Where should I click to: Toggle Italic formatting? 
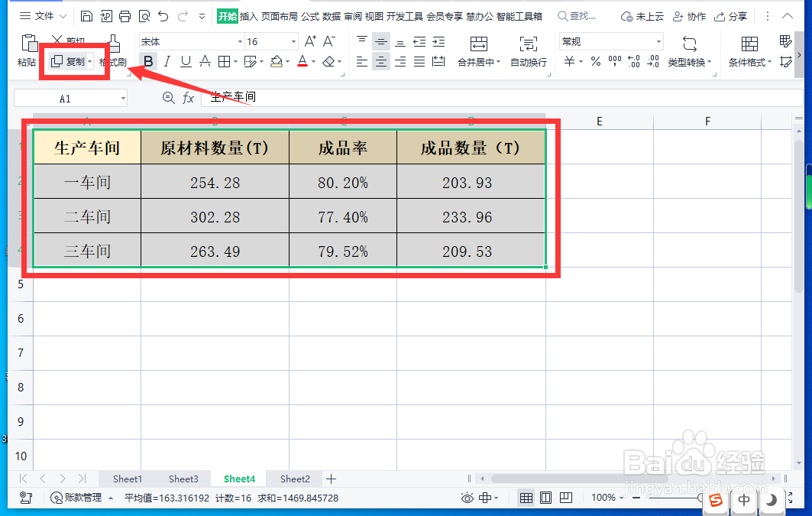[x=167, y=62]
